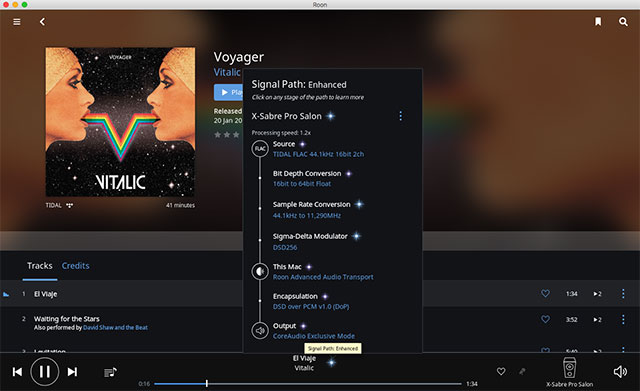Viewport: 640px width, 391px height.
Task: Open the volume control speaker icon
Action: (620, 371)
